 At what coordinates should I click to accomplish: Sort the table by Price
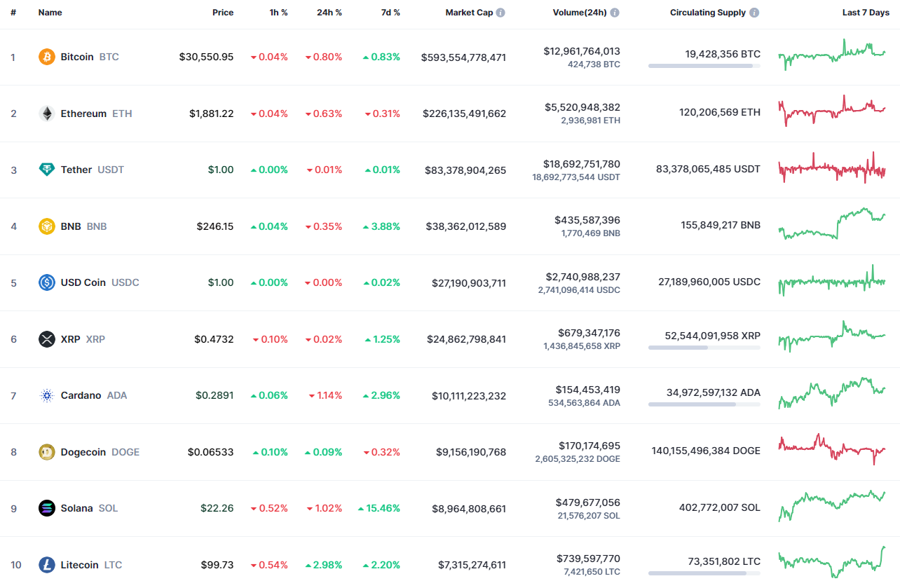click(223, 12)
